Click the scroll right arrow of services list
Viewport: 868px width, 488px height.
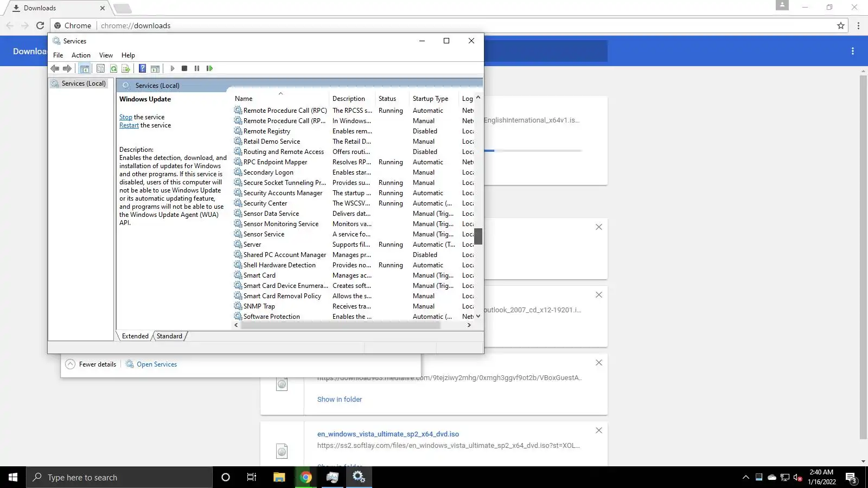(469, 325)
